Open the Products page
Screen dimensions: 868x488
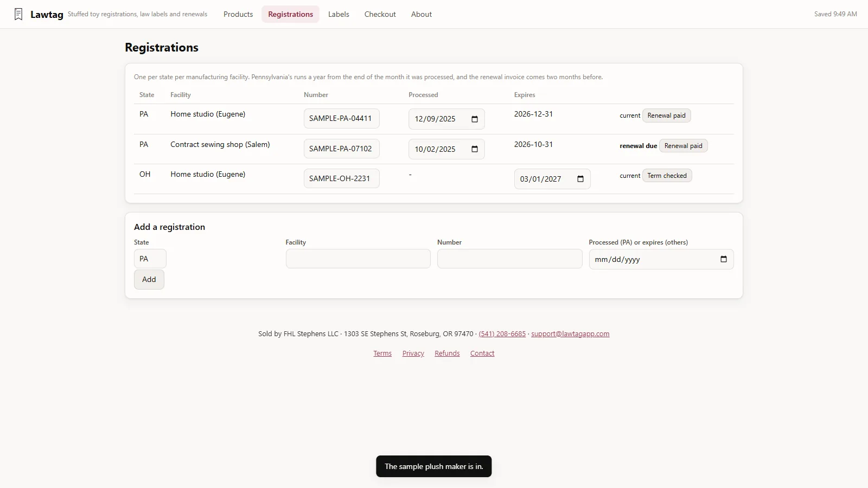point(238,14)
